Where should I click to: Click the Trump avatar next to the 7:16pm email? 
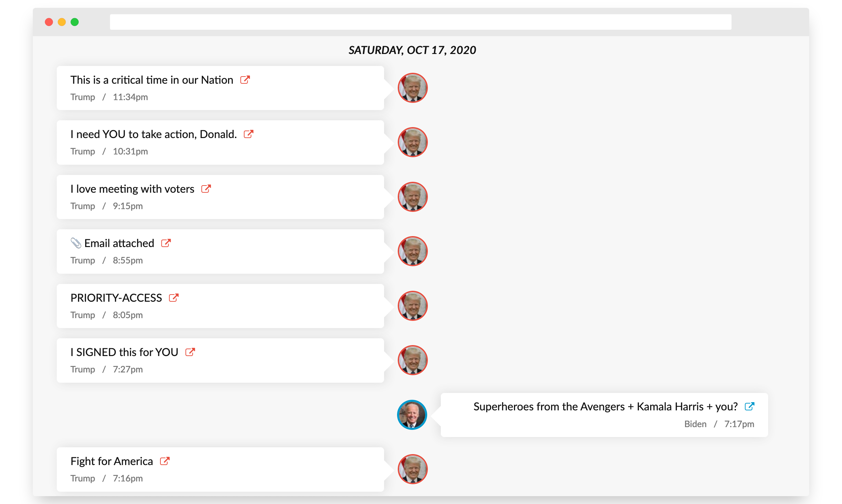click(413, 469)
